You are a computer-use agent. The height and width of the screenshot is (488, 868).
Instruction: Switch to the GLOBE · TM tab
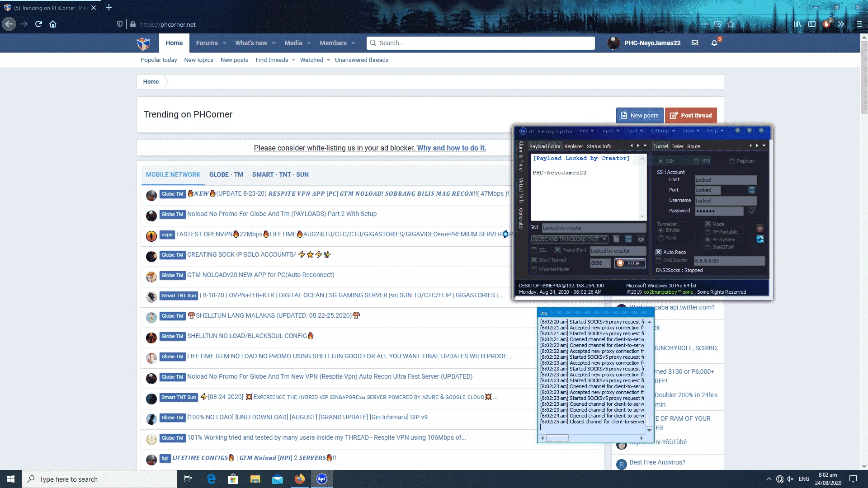pos(226,174)
